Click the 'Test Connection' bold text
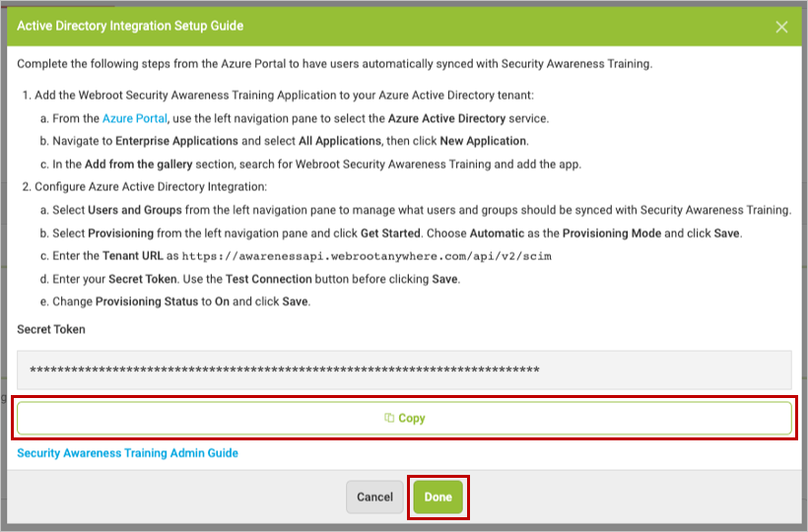The width and height of the screenshot is (808, 532). click(x=268, y=279)
